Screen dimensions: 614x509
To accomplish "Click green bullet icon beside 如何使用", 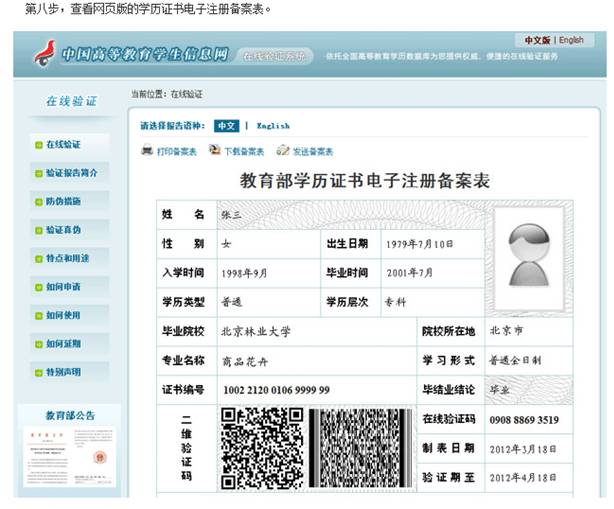I will 38,316.
